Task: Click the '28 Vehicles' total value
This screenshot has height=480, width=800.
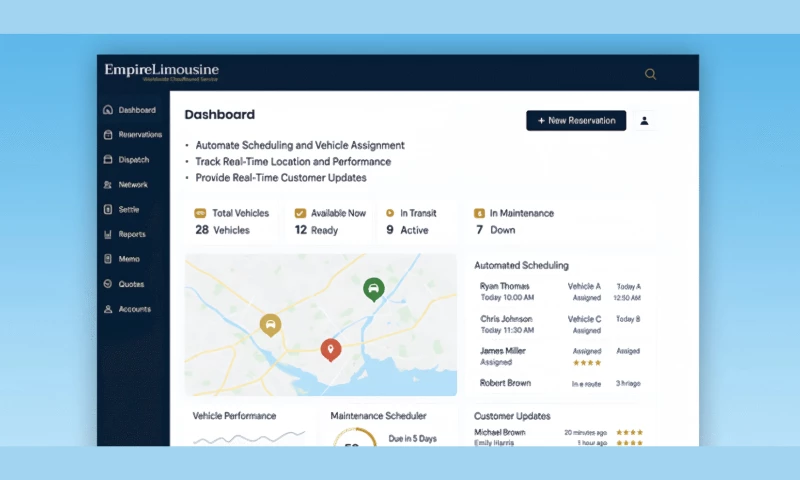Action: click(222, 230)
